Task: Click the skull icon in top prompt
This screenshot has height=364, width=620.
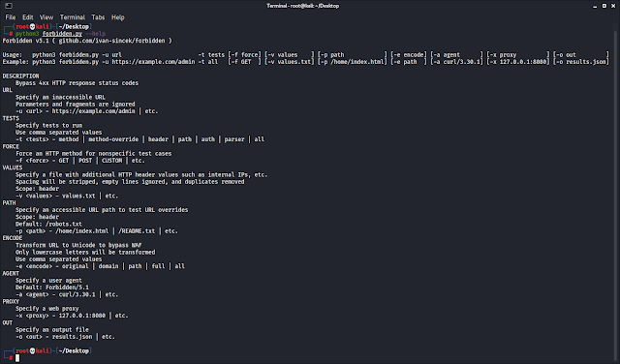Action: (x=32, y=27)
